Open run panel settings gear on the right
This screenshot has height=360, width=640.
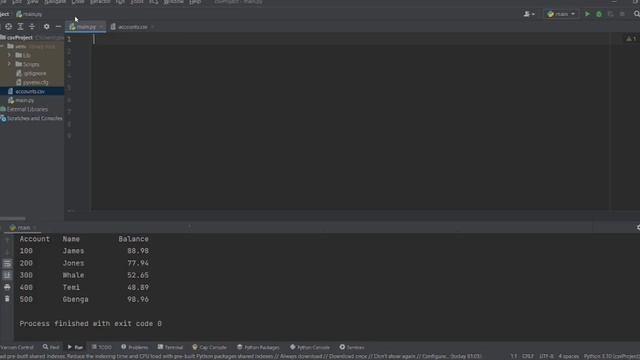tap(638, 227)
